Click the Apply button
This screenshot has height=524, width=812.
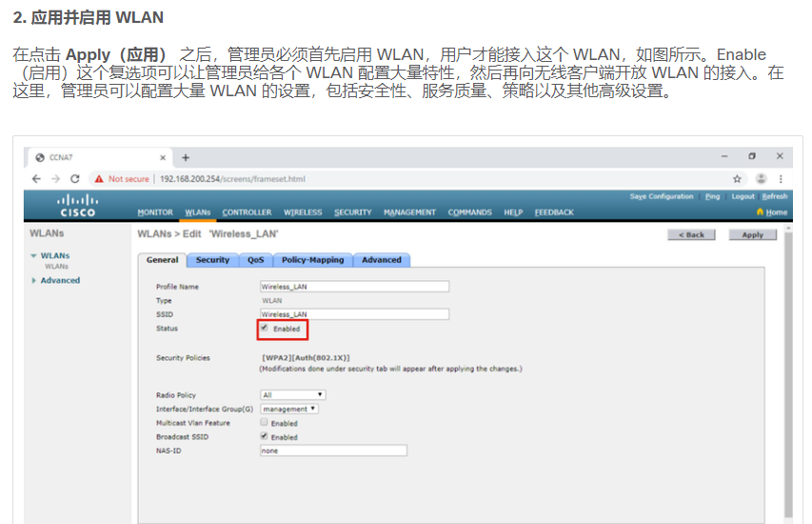point(752,234)
